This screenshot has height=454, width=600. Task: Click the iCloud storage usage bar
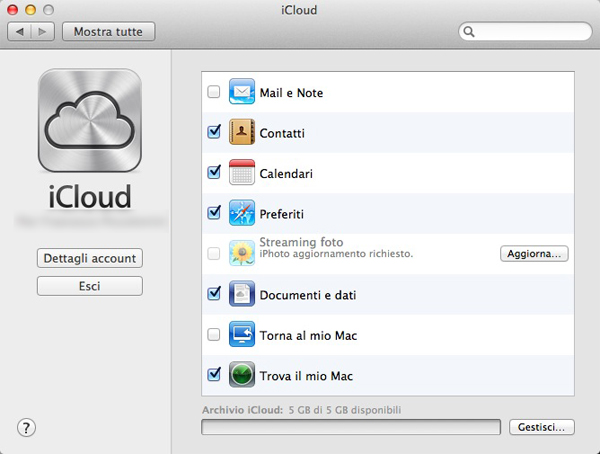coord(351,427)
